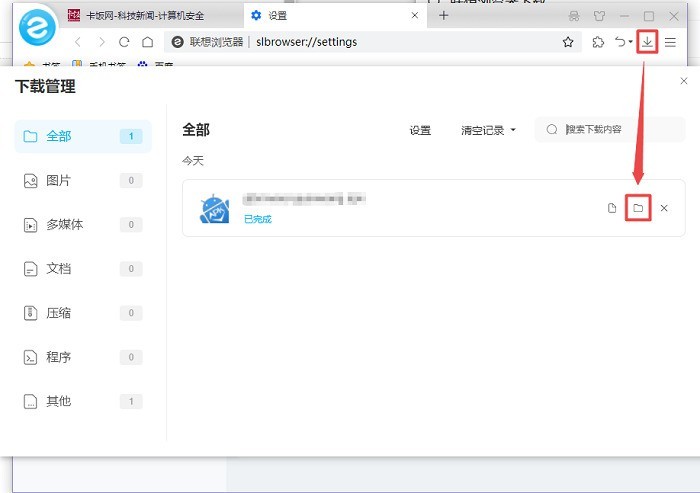
Task: Go to the browser home page
Action: pos(147,42)
